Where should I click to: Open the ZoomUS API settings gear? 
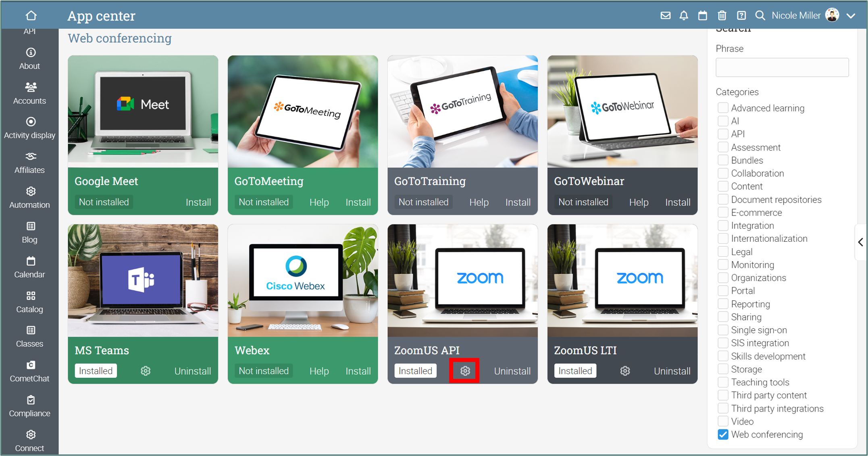pyautogui.click(x=465, y=371)
